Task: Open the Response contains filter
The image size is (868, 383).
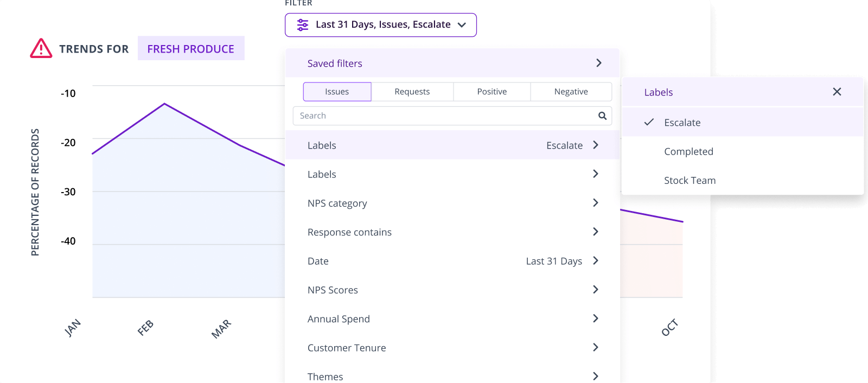Action: (452, 232)
